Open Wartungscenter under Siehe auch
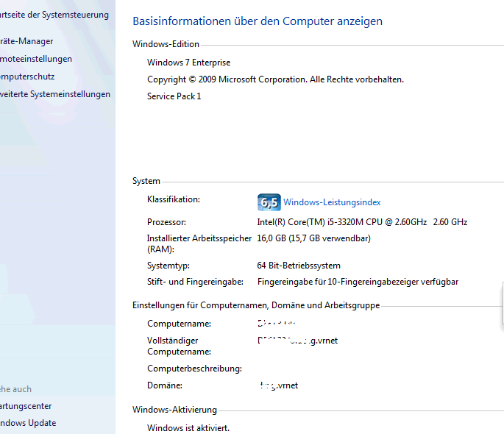 click(x=26, y=406)
